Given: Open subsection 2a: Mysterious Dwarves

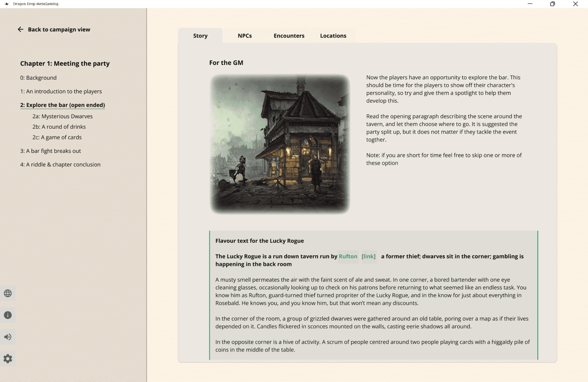Looking at the screenshot, I should point(62,116).
